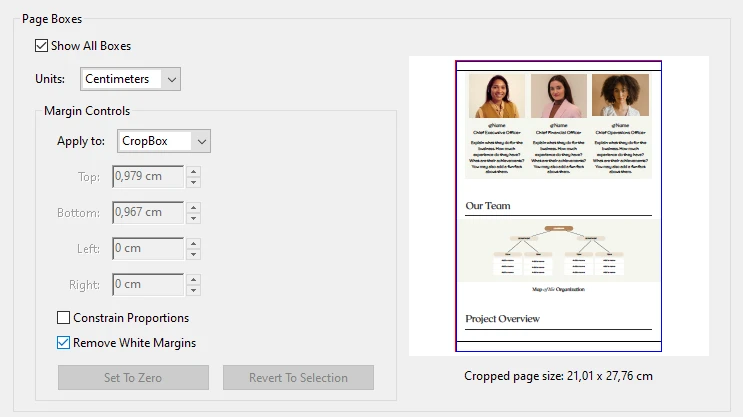Increase the Top margin with up arrow

193,171
